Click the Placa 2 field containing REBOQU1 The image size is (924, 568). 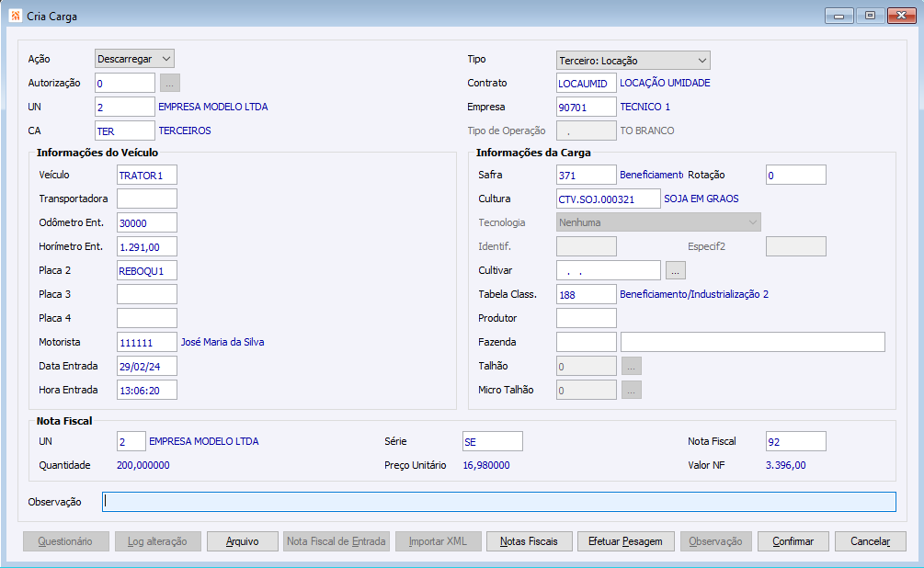tap(147, 270)
